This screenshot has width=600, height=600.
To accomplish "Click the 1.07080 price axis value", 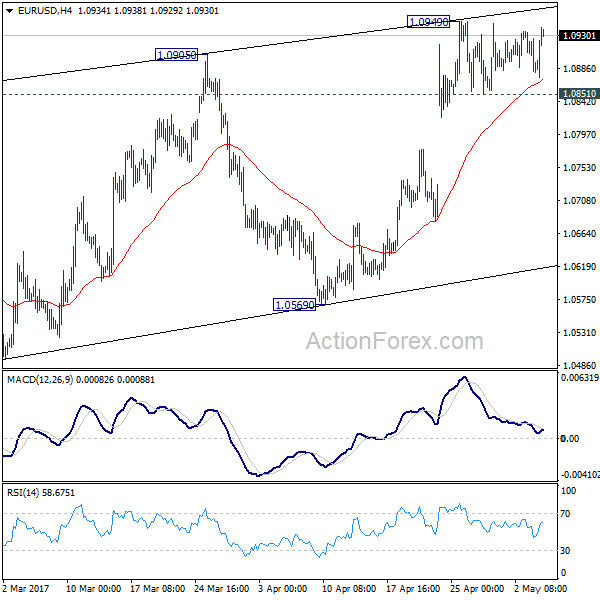I will [x=579, y=200].
